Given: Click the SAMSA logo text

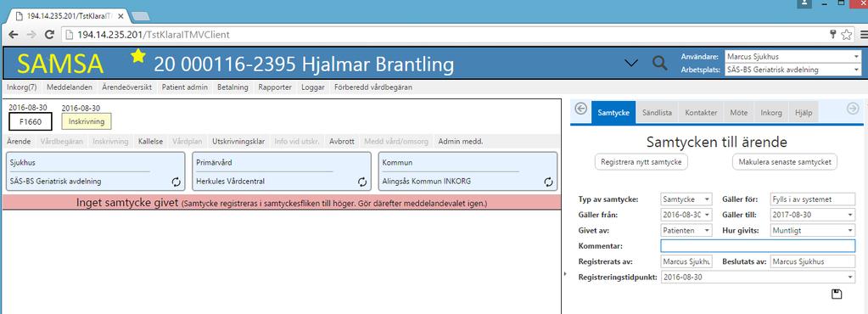Looking at the screenshot, I should (x=60, y=63).
